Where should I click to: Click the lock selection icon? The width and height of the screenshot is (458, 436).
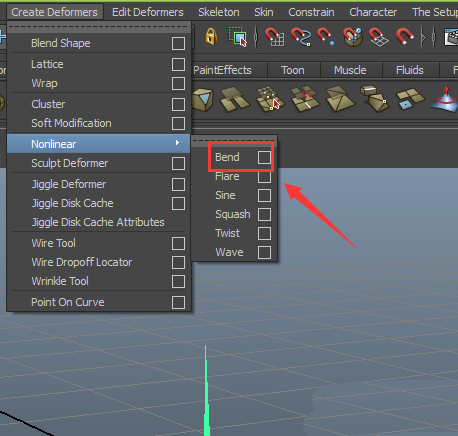[x=211, y=36]
